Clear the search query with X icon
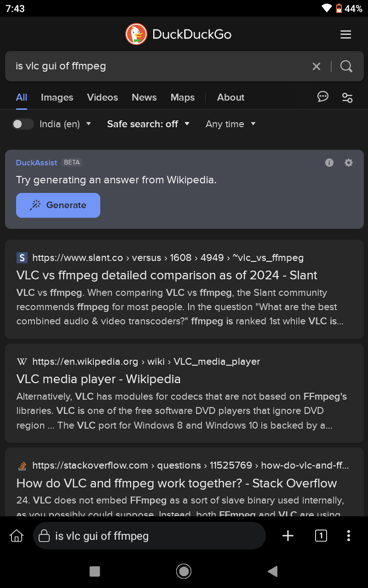Screen dimensions: 368x588 pyautogui.click(x=316, y=67)
